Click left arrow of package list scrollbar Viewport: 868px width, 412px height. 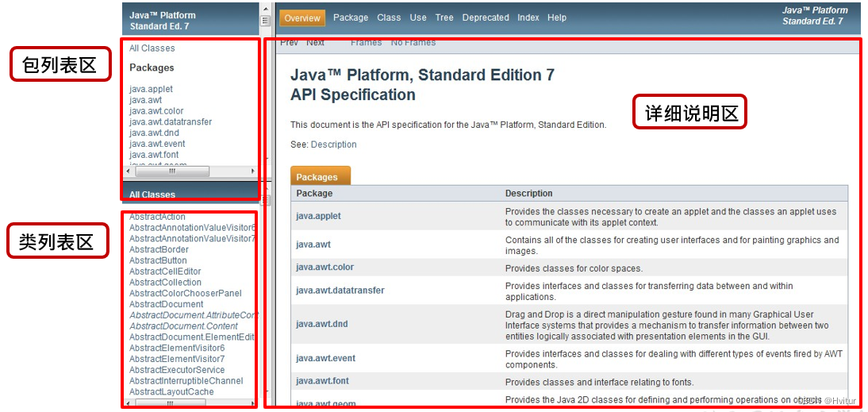pos(128,171)
